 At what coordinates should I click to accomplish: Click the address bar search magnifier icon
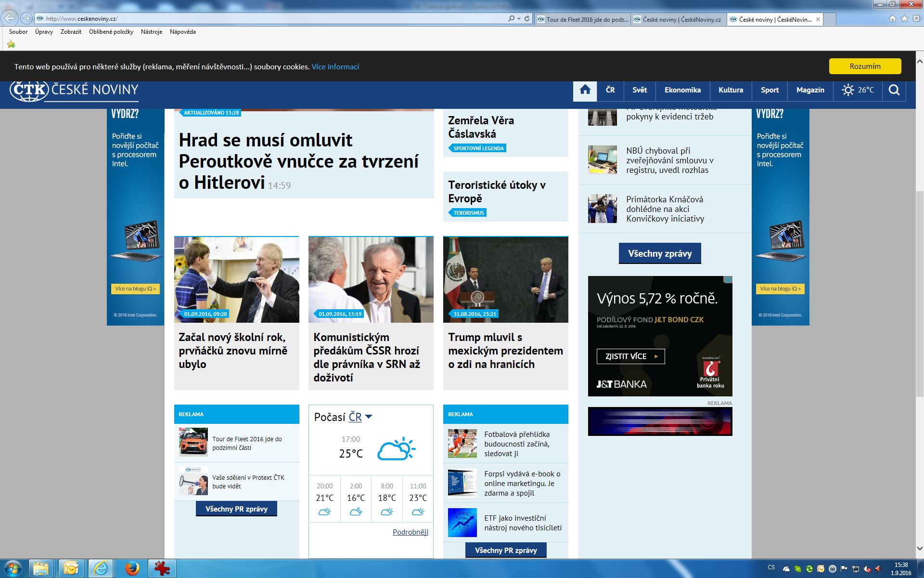click(511, 19)
